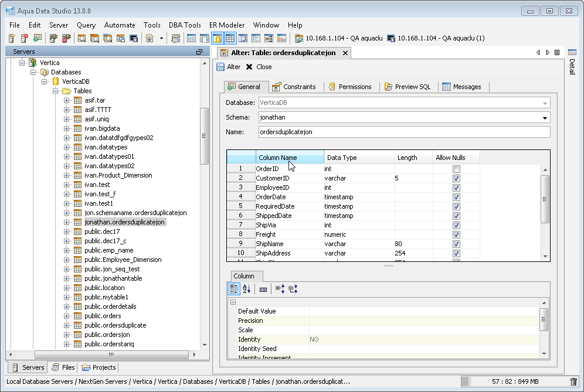Image resolution: width=584 pixels, height=392 pixels.
Task: Click into the Name input field
Action: pos(404,132)
